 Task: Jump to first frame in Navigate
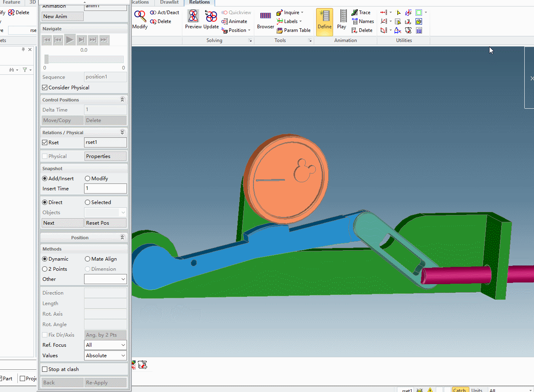coord(47,40)
